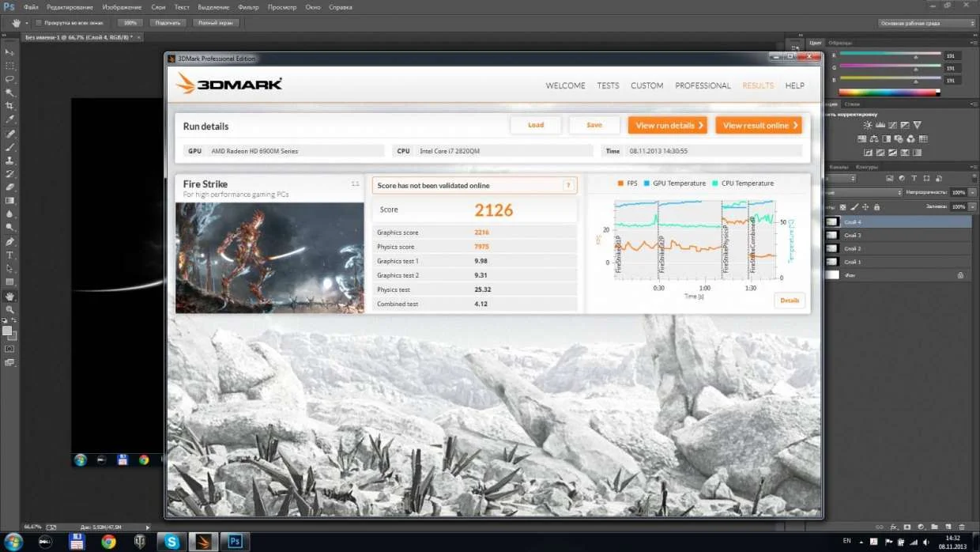Image resolution: width=980 pixels, height=552 pixels.
Task: Select the Clone Stamp tool
Action: 10,161
